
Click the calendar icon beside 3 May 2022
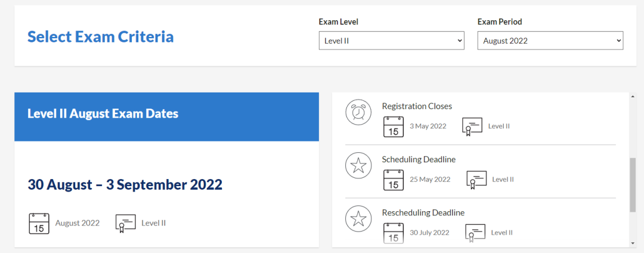[x=394, y=126]
